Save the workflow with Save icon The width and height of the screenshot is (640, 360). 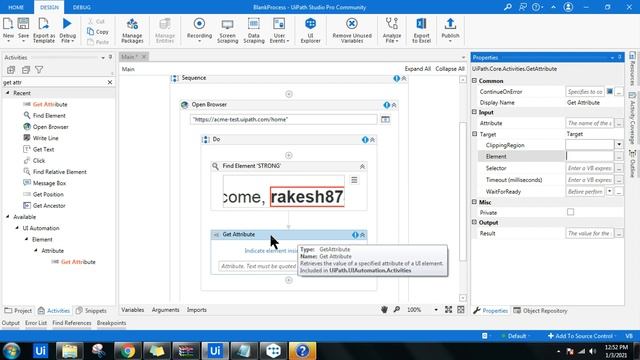pos(23,29)
